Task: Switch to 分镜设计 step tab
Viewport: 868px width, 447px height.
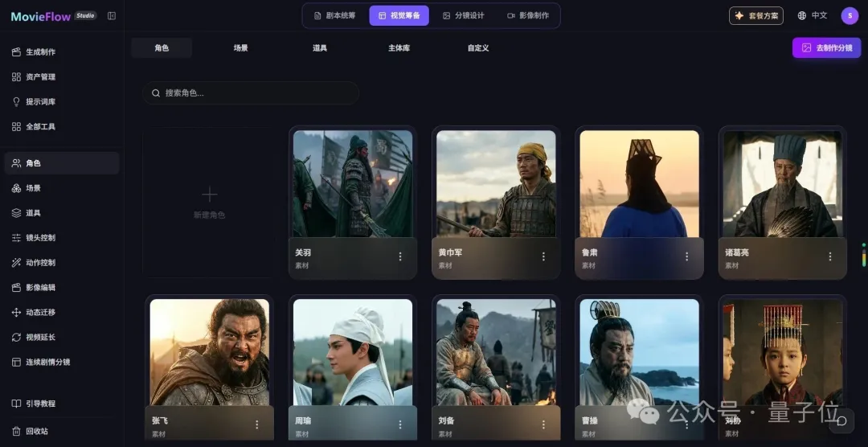Action: [x=464, y=15]
